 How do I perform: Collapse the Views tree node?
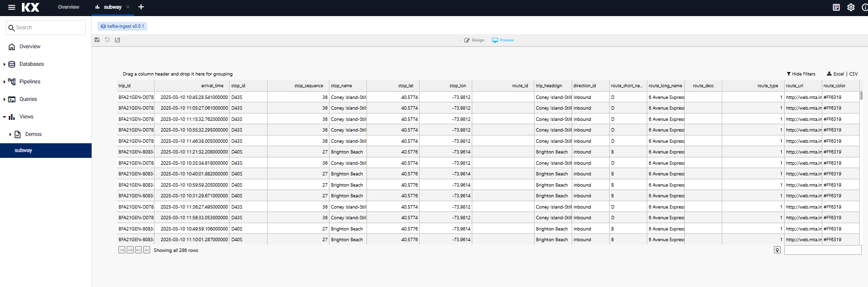(4, 117)
